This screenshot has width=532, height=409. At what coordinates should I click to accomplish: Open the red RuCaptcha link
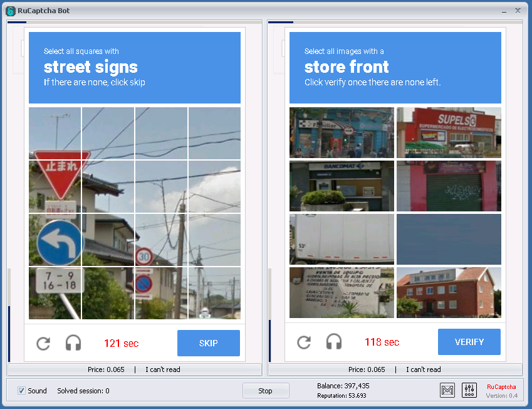[501, 387]
